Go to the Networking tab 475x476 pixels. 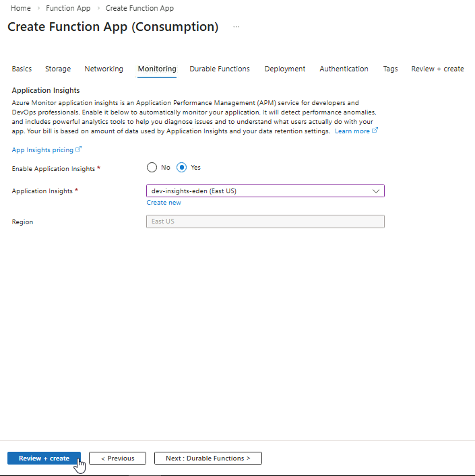coord(104,69)
